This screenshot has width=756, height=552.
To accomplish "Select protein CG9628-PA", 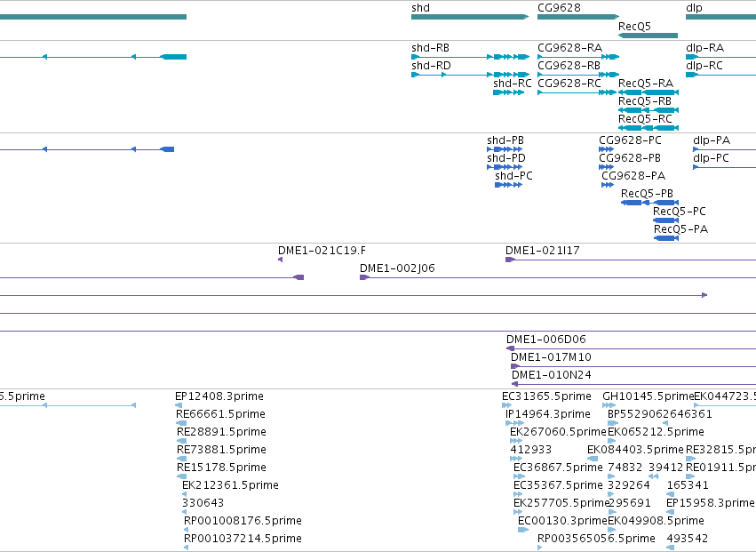I will [633, 176].
